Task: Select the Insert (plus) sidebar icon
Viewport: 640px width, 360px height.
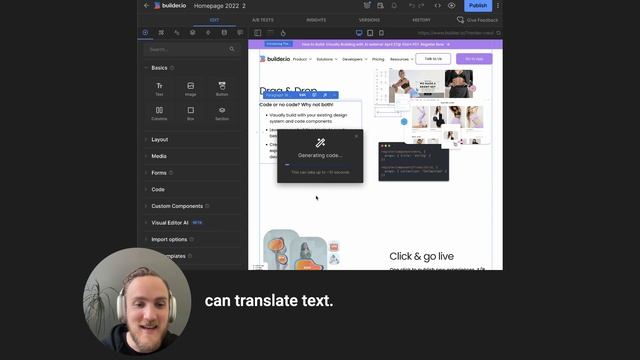Action: tap(145, 32)
